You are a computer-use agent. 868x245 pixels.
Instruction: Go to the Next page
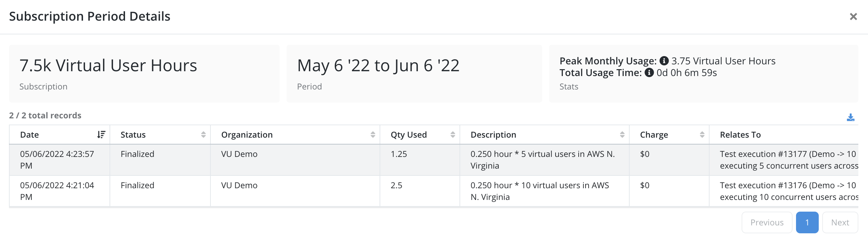coord(840,223)
